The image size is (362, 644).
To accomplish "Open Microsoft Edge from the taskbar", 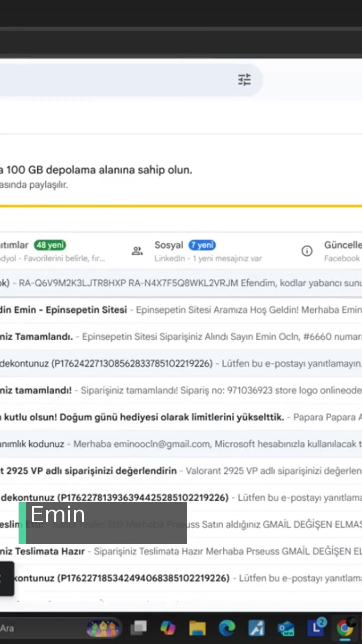I will (x=227, y=627).
